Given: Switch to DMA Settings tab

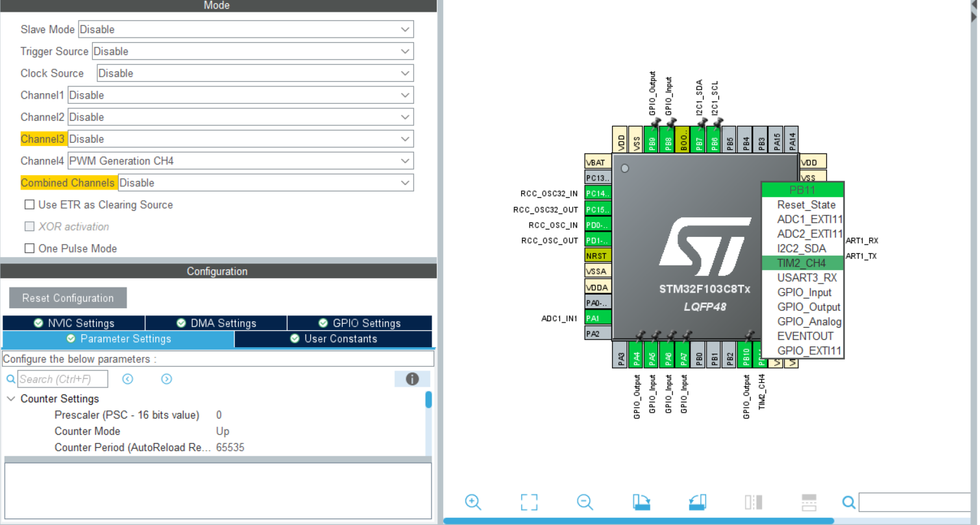Looking at the screenshot, I should (x=216, y=323).
